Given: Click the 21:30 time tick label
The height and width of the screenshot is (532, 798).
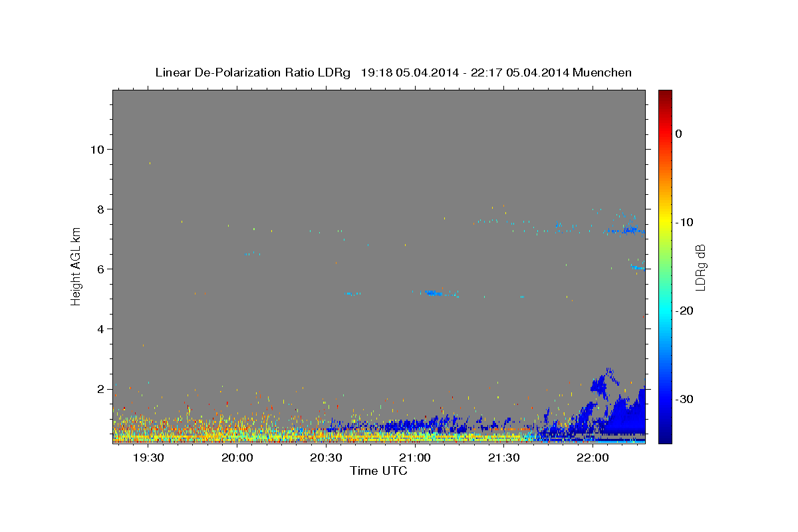Looking at the screenshot, I should pyautogui.click(x=503, y=458).
